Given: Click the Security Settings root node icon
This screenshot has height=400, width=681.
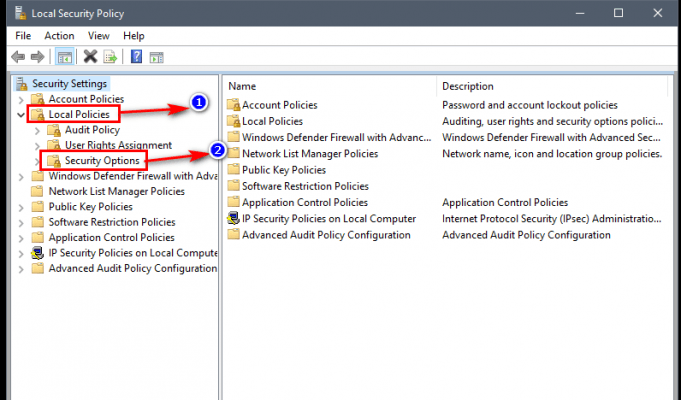Looking at the screenshot, I should click(x=22, y=83).
